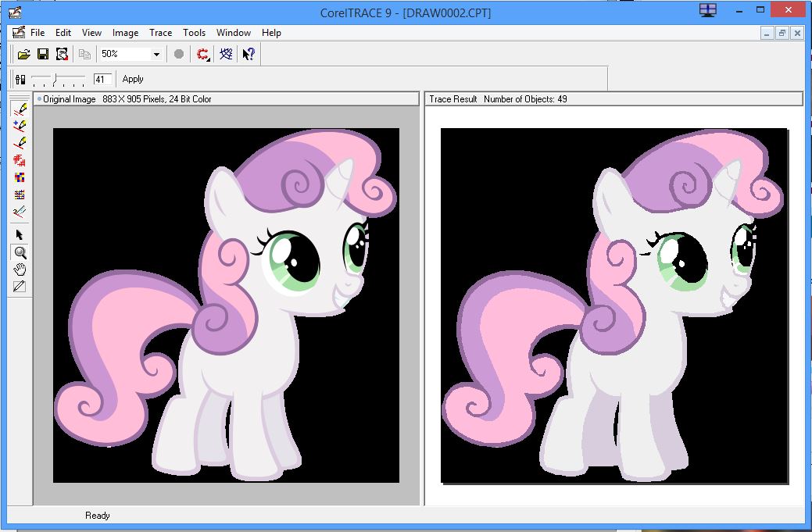Screen dimensions: 812x532
Task: Select the Mosaic colored squares tool
Action: coord(20,177)
